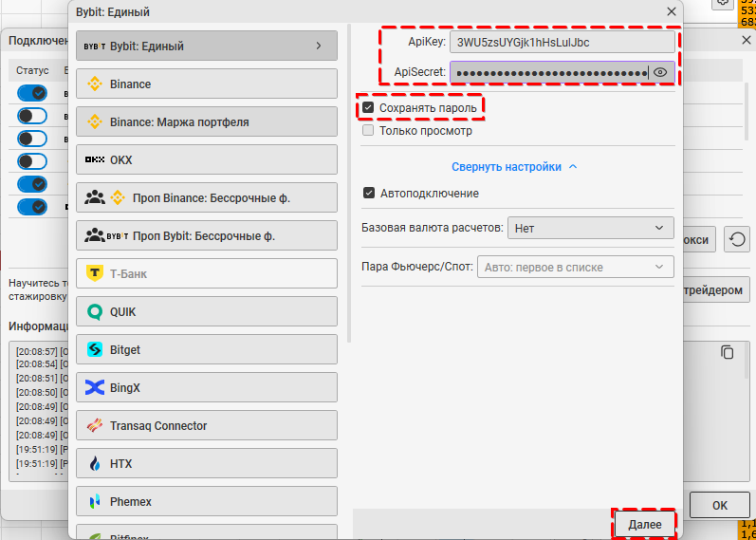The height and width of the screenshot is (540, 756).
Task: Pick OKX from connection list
Action: [x=207, y=159]
